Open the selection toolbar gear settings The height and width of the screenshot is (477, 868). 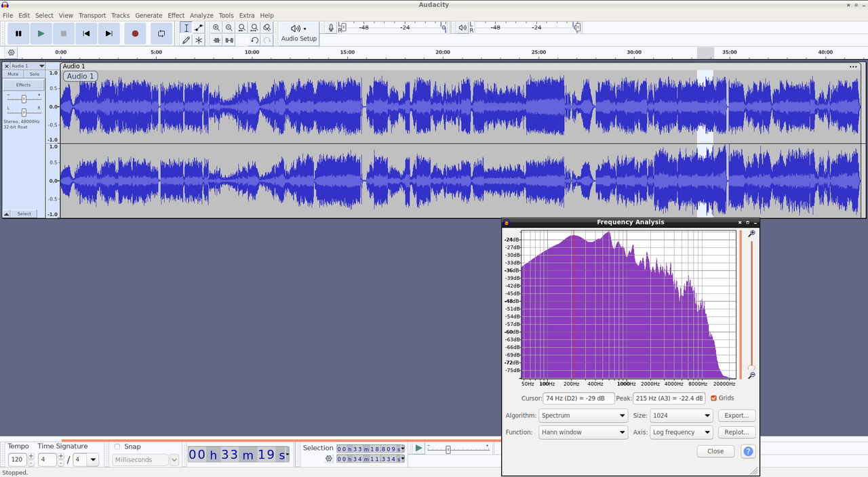pyautogui.click(x=329, y=459)
